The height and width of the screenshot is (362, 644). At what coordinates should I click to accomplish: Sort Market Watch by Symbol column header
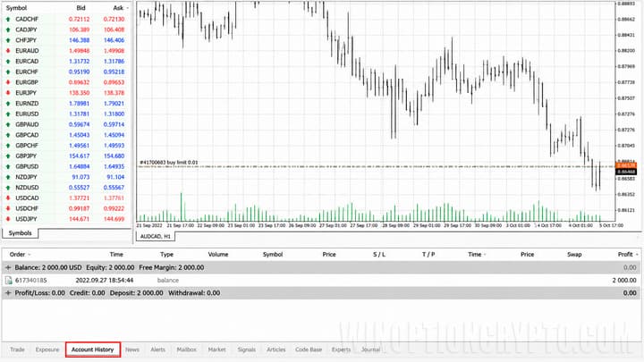[x=16, y=8]
